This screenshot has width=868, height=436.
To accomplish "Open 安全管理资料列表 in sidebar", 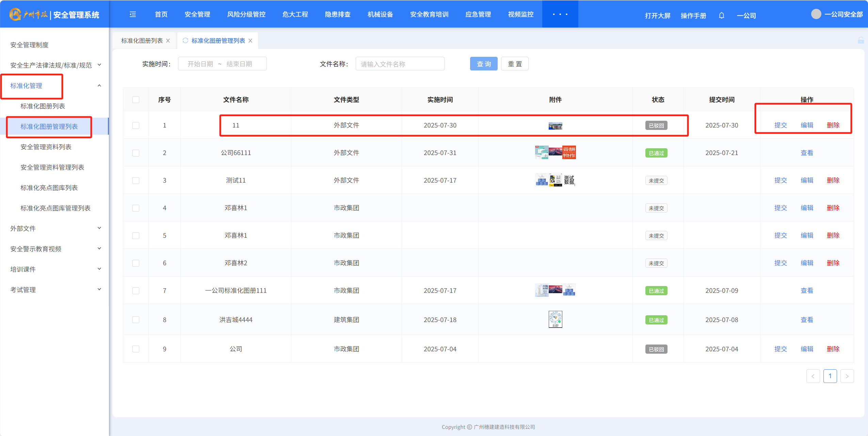I will click(x=46, y=147).
